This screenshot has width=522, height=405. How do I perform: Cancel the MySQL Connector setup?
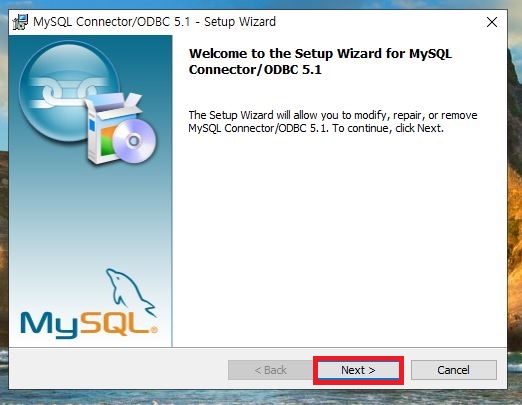pos(454,370)
